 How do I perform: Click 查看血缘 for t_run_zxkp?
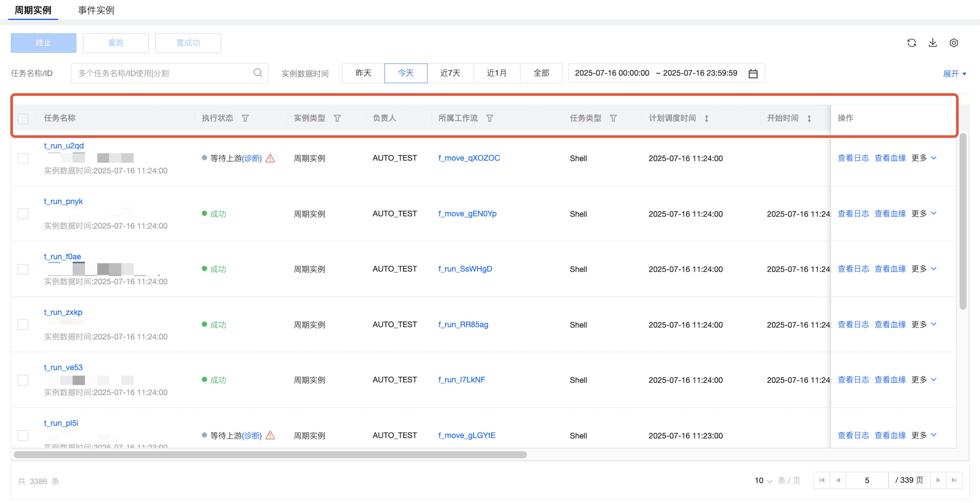coord(890,324)
